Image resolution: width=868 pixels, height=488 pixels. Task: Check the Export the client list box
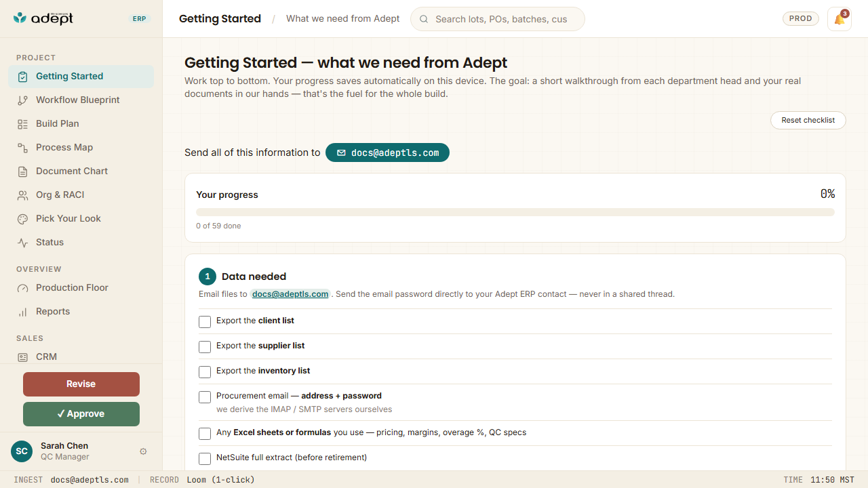(x=205, y=321)
